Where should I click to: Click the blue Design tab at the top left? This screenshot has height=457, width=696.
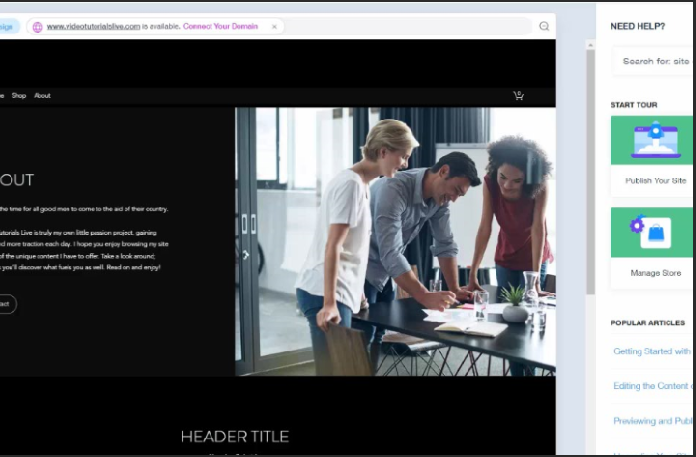tap(7, 27)
